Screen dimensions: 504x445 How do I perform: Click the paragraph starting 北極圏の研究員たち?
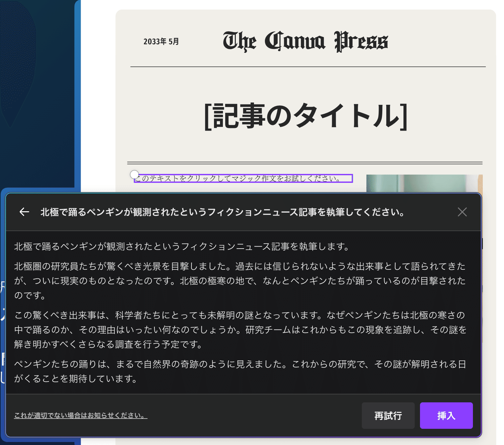[240, 281]
